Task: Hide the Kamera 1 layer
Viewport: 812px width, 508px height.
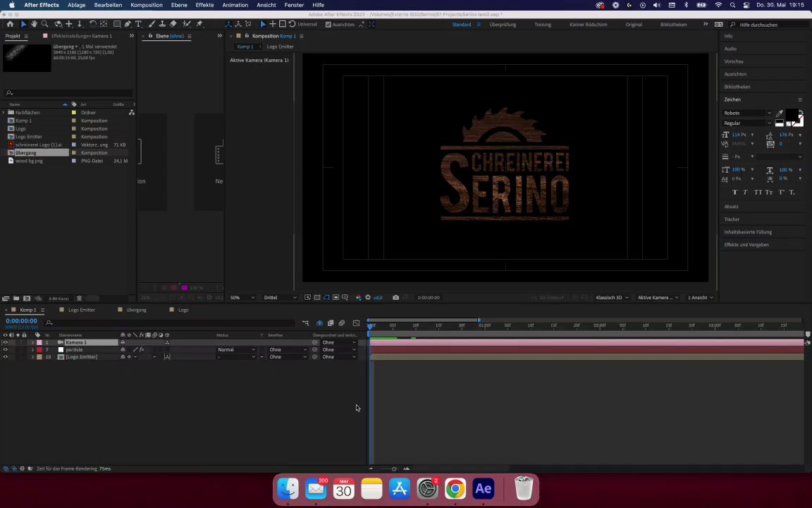Action: pyautogui.click(x=6, y=343)
